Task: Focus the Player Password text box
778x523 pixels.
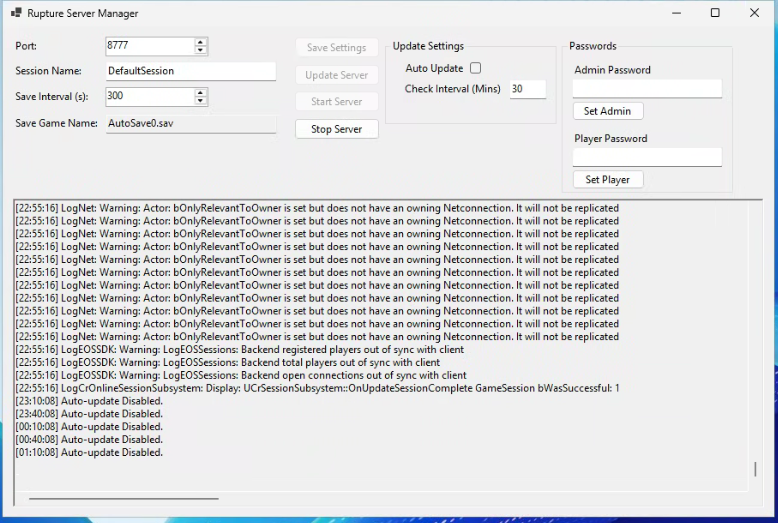Action: [647, 158]
